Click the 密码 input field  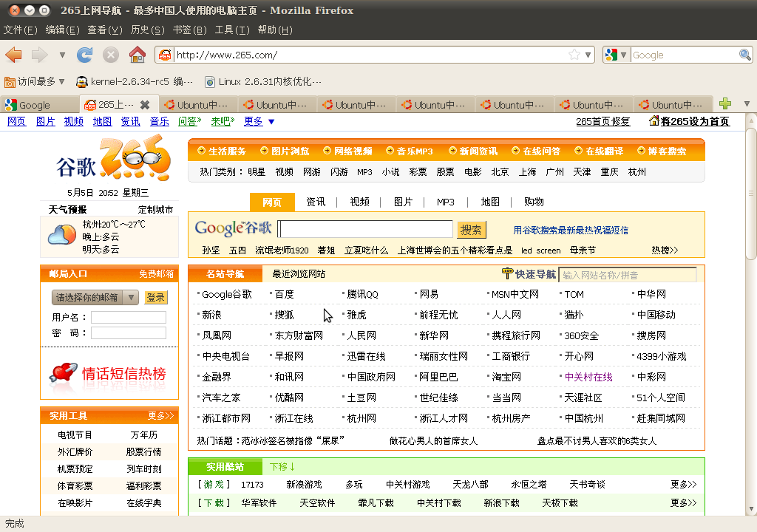pos(129,332)
